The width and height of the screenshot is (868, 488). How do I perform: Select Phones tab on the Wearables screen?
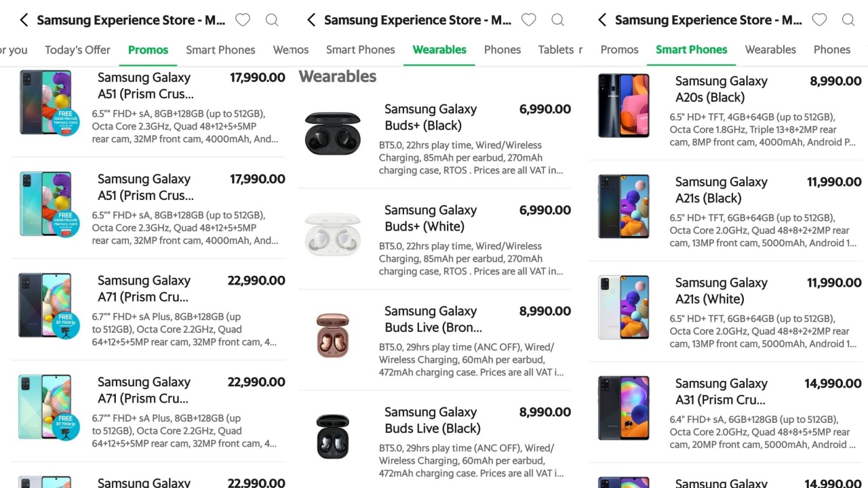pos(502,49)
